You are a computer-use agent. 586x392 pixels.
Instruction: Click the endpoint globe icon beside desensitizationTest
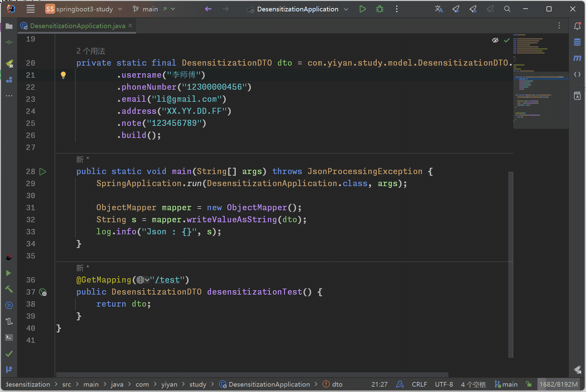tap(44, 292)
